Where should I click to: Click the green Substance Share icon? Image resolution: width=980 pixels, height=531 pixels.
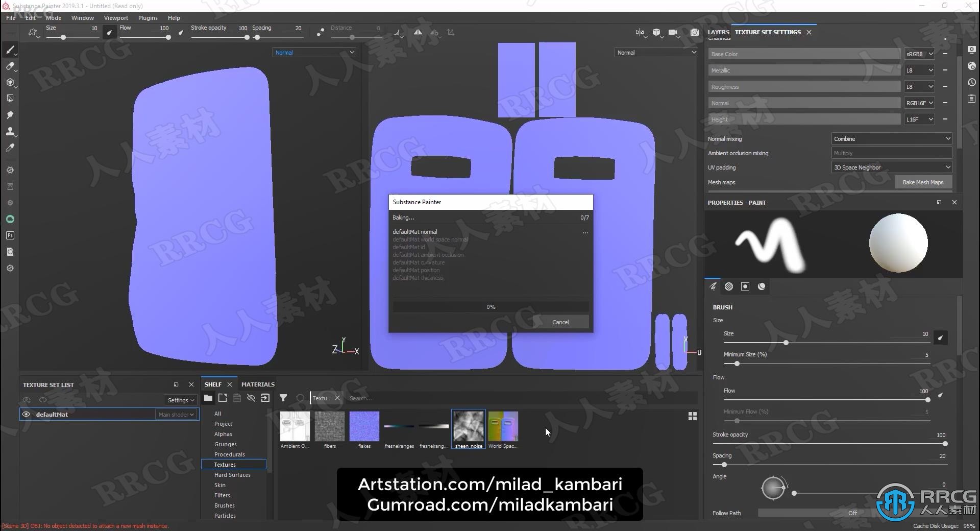[10, 219]
